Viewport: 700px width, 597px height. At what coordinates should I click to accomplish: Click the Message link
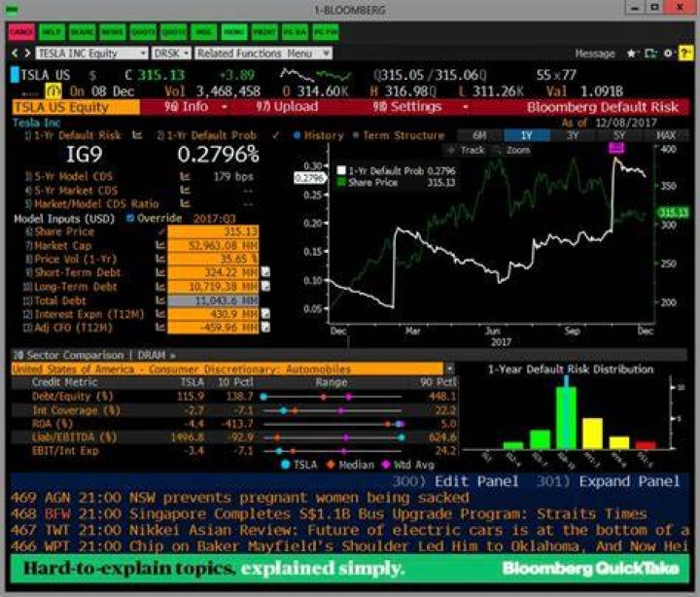(x=595, y=53)
